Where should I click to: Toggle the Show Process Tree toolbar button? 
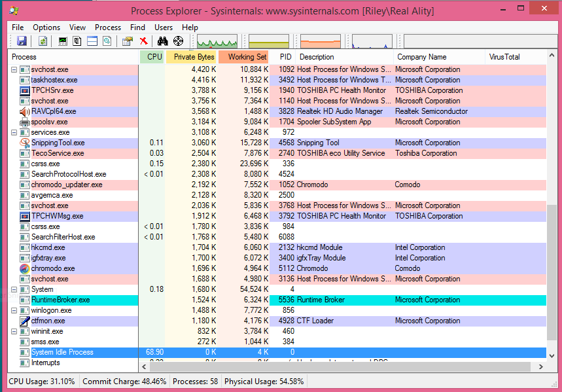point(77,41)
